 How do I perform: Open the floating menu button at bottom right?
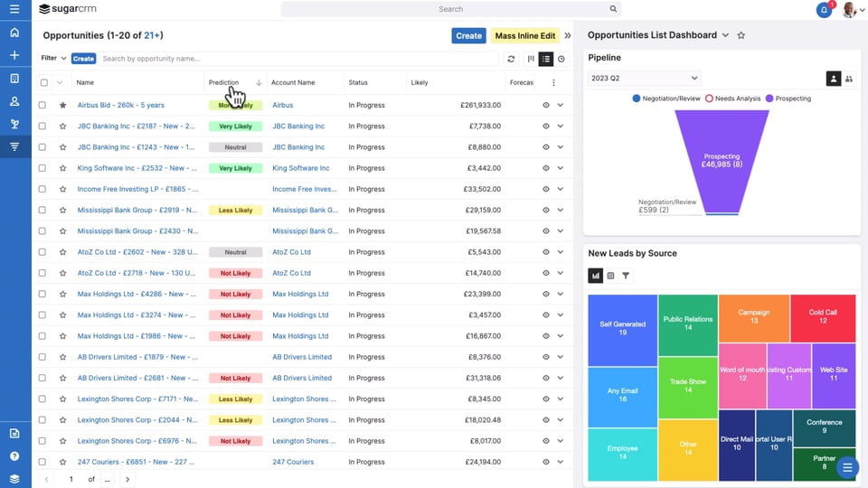click(x=847, y=468)
